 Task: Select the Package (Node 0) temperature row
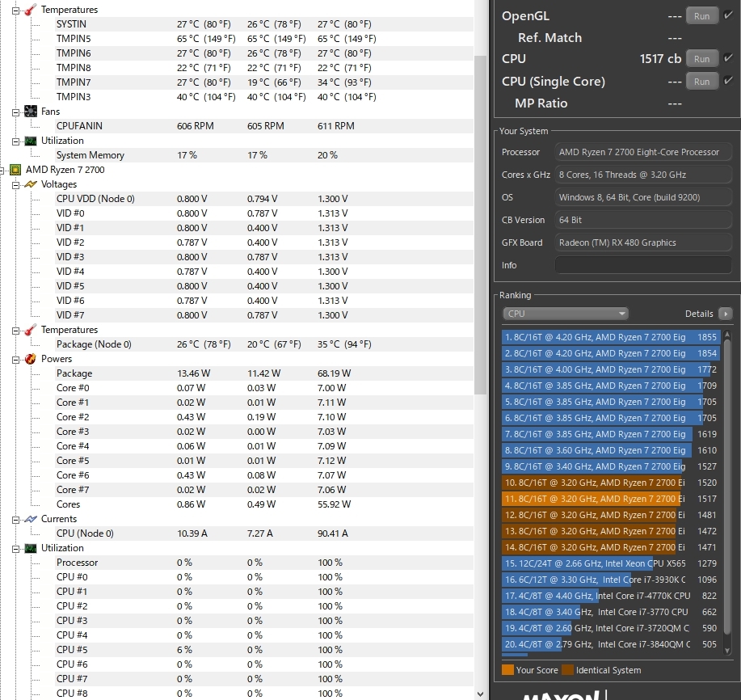264,344
